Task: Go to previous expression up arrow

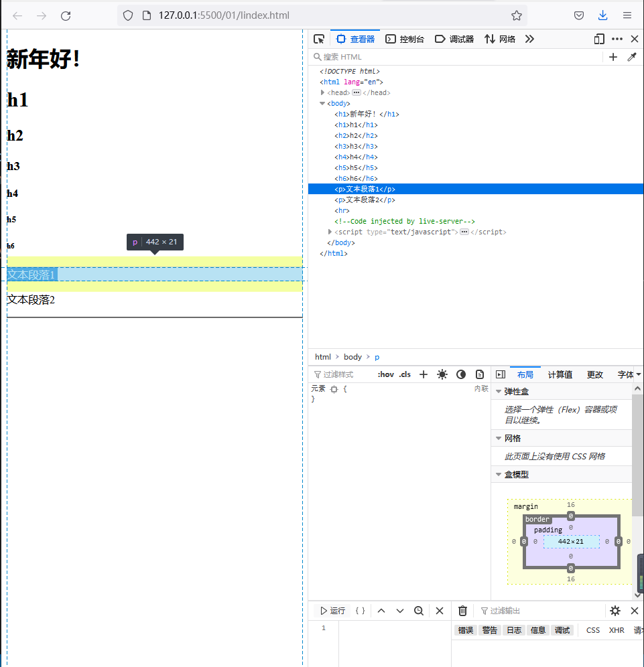Action: (x=381, y=611)
